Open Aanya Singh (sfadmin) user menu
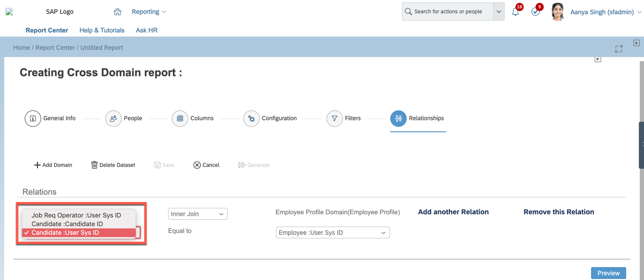644x280 pixels. point(606,12)
